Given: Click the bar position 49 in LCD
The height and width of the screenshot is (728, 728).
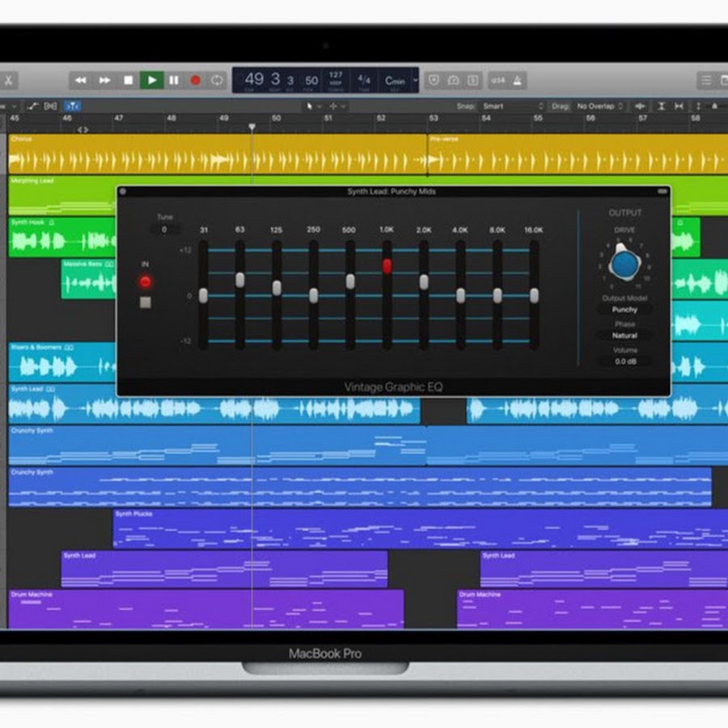Looking at the screenshot, I should [255, 79].
